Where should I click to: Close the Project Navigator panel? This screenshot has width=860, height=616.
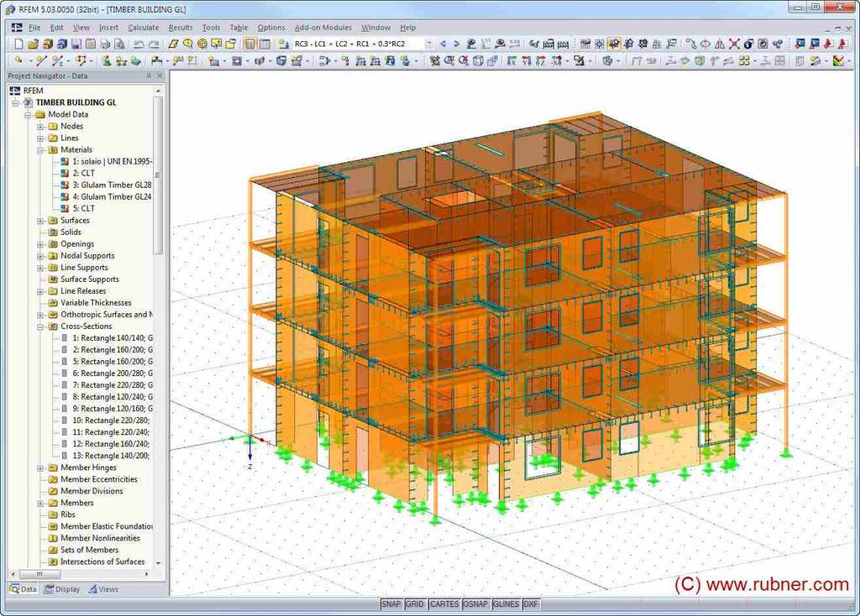[160, 76]
